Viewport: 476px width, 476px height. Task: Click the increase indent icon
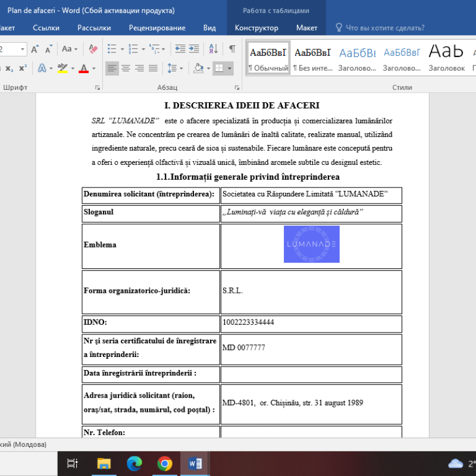pos(193,49)
